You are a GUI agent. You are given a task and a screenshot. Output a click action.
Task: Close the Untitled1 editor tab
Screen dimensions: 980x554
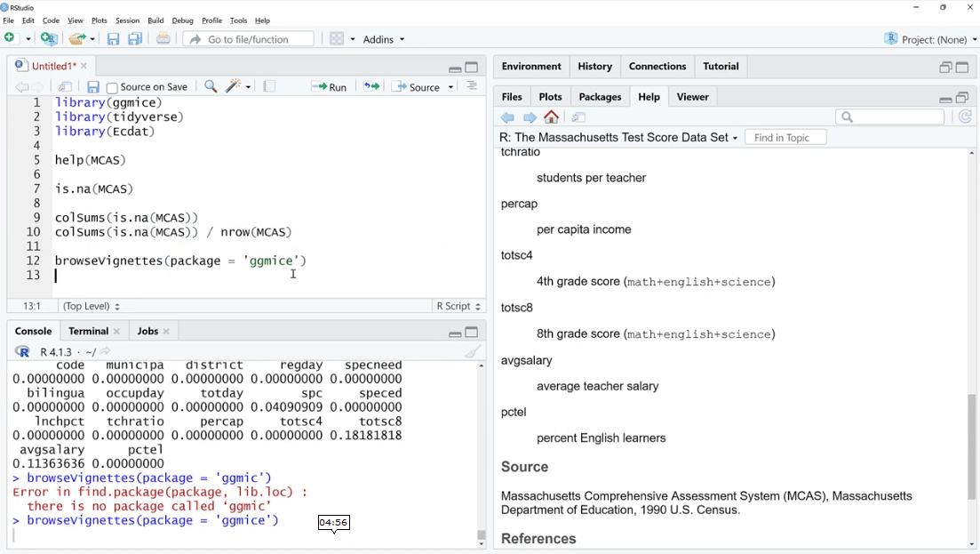[84, 66]
